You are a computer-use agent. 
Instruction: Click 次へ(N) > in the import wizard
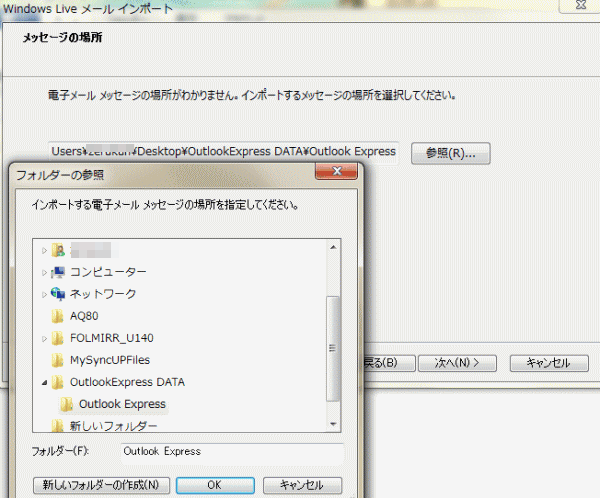pos(457,363)
